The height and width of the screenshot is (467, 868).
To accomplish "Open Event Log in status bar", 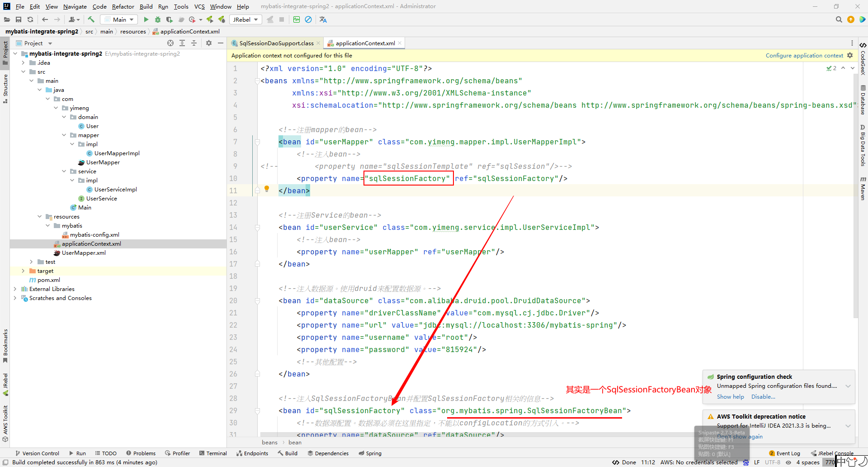I will pyautogui.click(x=784, y=453).
